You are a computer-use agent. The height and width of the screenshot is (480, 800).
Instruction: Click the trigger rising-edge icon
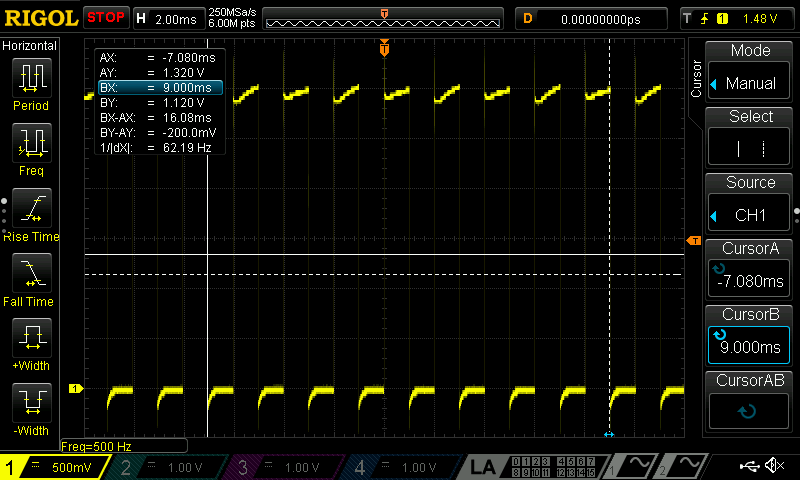pyautogui.click(x=705, y=19)
